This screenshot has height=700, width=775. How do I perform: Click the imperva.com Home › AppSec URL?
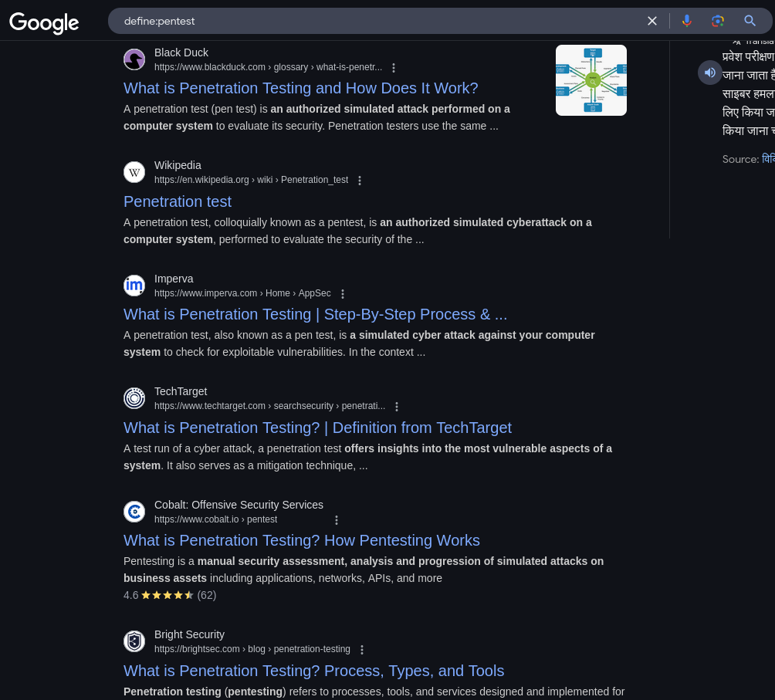(242, 293)
